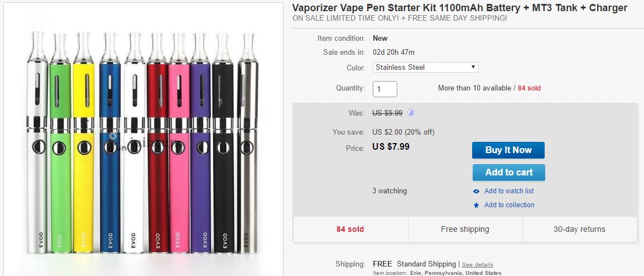
Task: Click the red 84 sold link near quantity
Action: (x=529, y=88)
